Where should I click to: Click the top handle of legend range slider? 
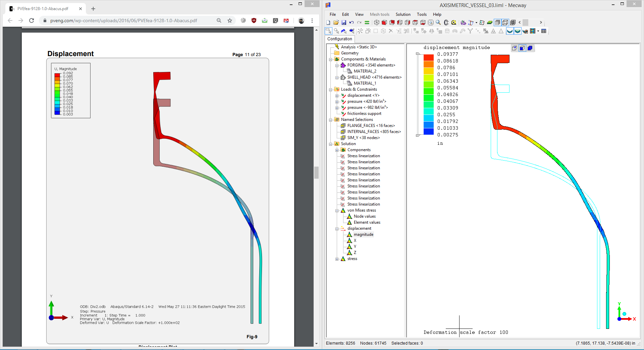(x=418, y=53)
